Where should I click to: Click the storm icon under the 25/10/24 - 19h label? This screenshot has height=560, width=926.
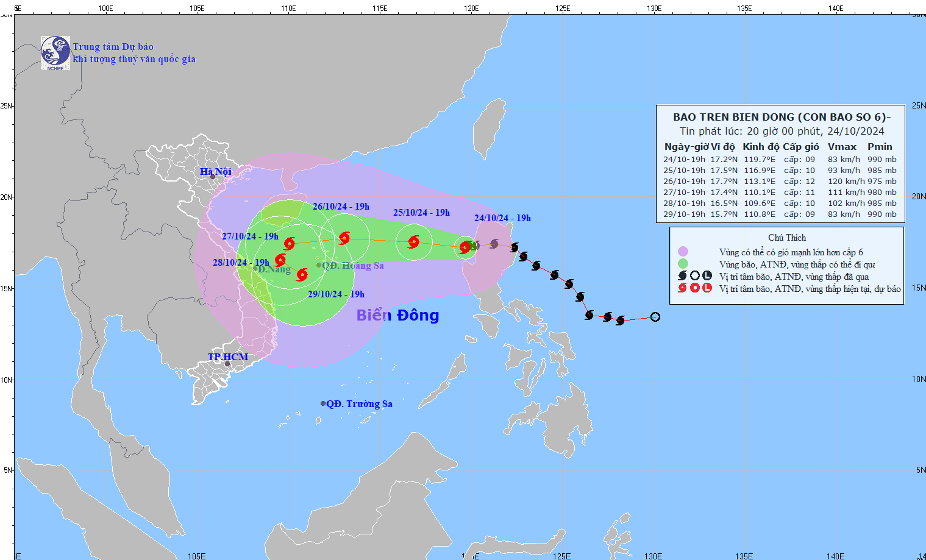click(414, 242)
